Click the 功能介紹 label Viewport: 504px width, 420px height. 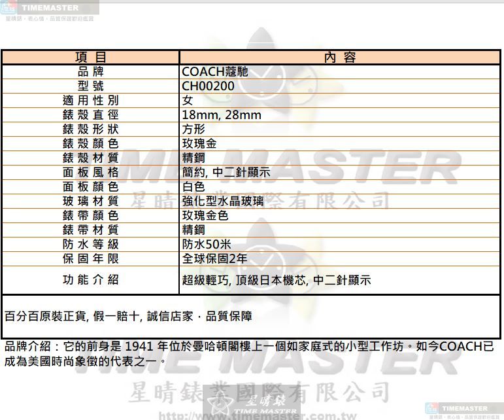pos(90,279)
